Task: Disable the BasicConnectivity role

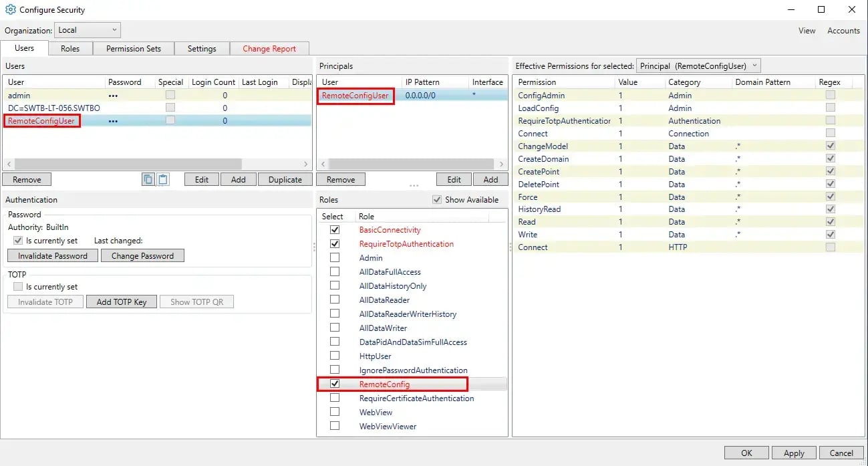Action: (335, 229)
